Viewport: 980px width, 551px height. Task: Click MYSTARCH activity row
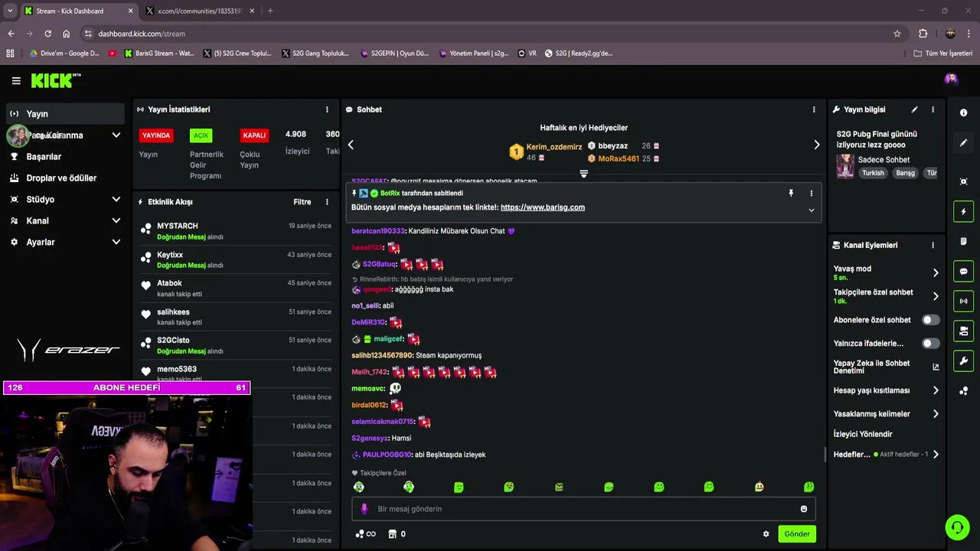point(237,231)
